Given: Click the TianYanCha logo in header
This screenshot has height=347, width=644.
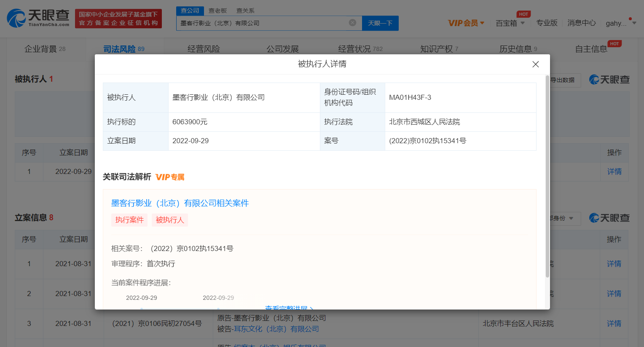Looking at the screenshot, I should [38, 18].
